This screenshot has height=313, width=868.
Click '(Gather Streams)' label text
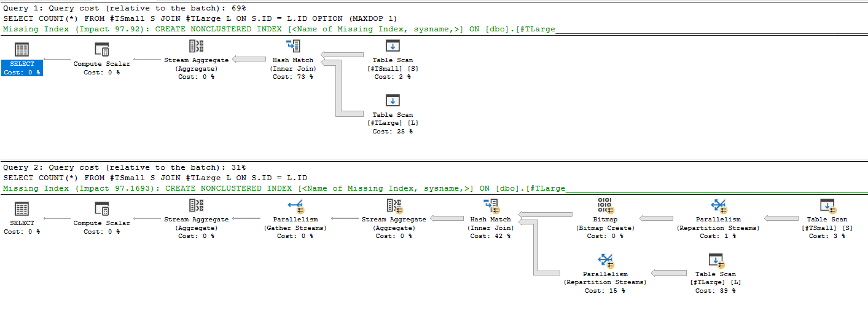pyautogui.click(x=295, y=228)
